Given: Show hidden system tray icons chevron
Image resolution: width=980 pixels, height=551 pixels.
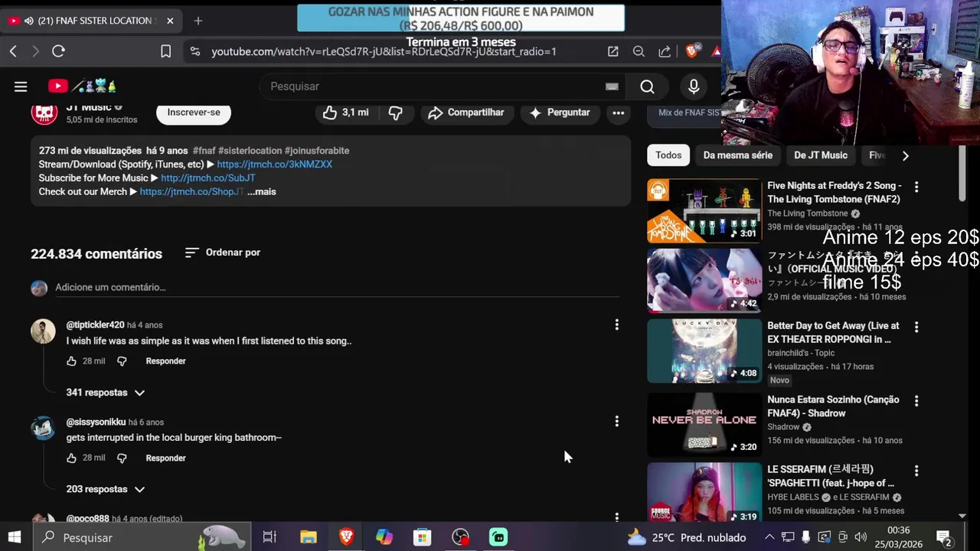Looking at the screenshot, I should click(x=769, y=537).
